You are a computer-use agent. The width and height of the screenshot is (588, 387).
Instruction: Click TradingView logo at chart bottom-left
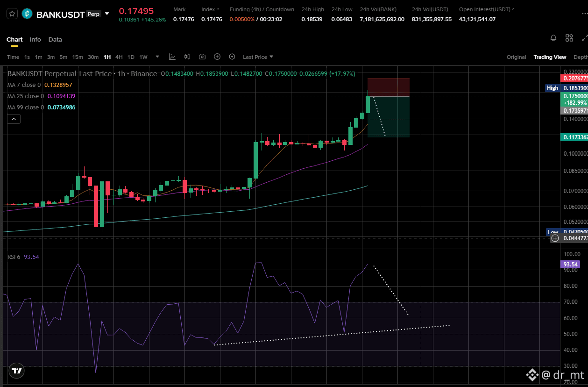pyautogui.click(x=17, y=371)
